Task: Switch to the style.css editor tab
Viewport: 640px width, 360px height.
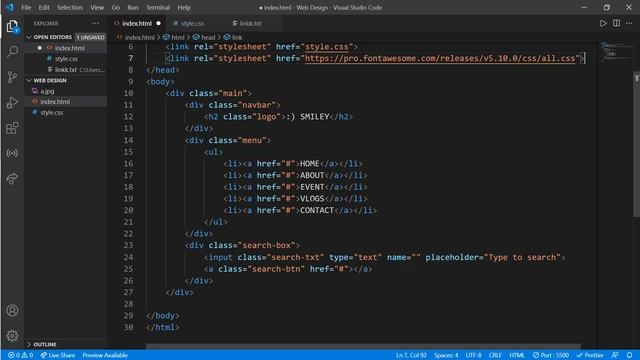Action: [192, 23]
